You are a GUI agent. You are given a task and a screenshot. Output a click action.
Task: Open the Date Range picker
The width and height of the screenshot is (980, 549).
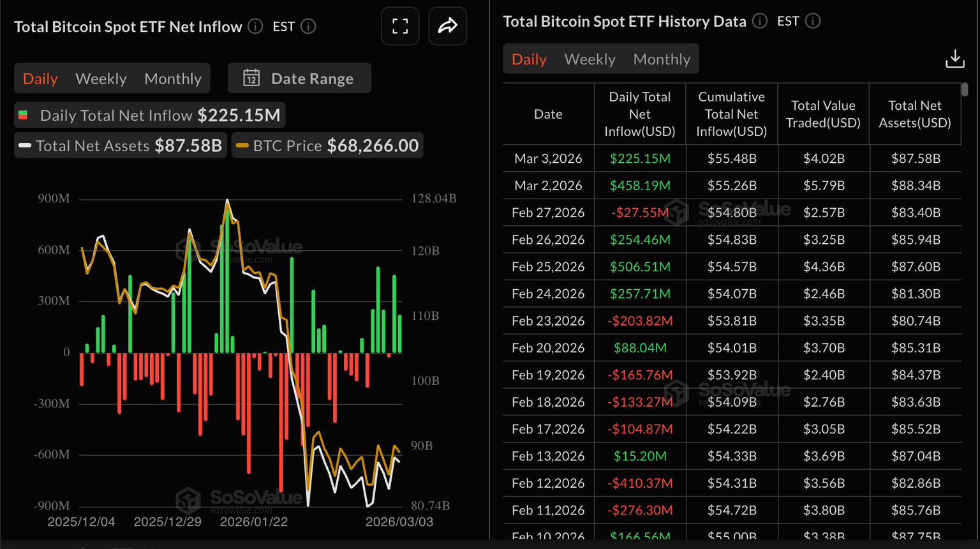300,79
